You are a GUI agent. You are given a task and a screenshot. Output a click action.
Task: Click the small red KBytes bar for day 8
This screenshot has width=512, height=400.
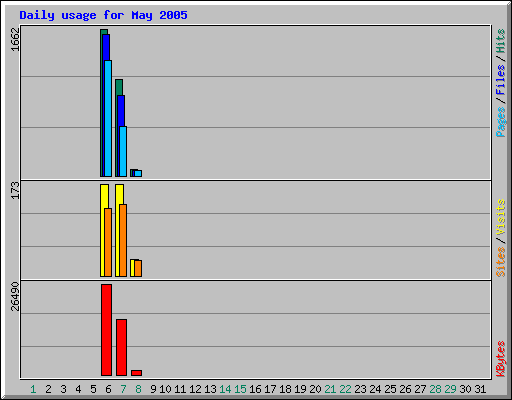pyautogui.click(x=136, y=373)
